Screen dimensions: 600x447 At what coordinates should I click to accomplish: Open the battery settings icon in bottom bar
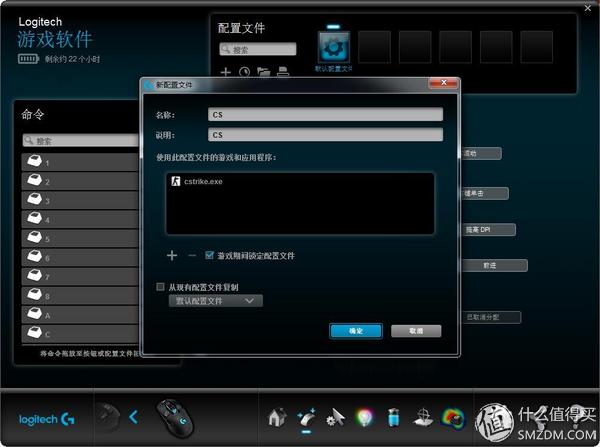pos(393,418)
